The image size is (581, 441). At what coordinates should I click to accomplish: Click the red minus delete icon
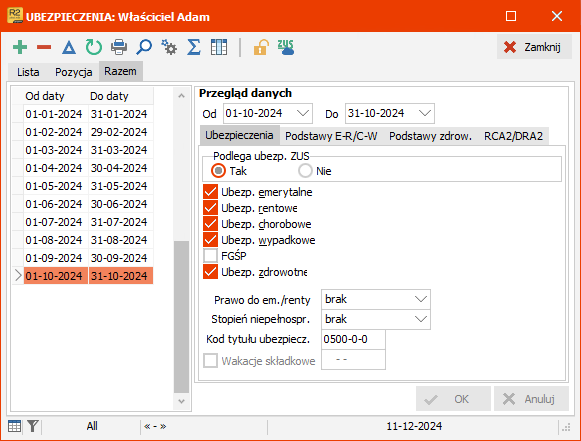44,47
